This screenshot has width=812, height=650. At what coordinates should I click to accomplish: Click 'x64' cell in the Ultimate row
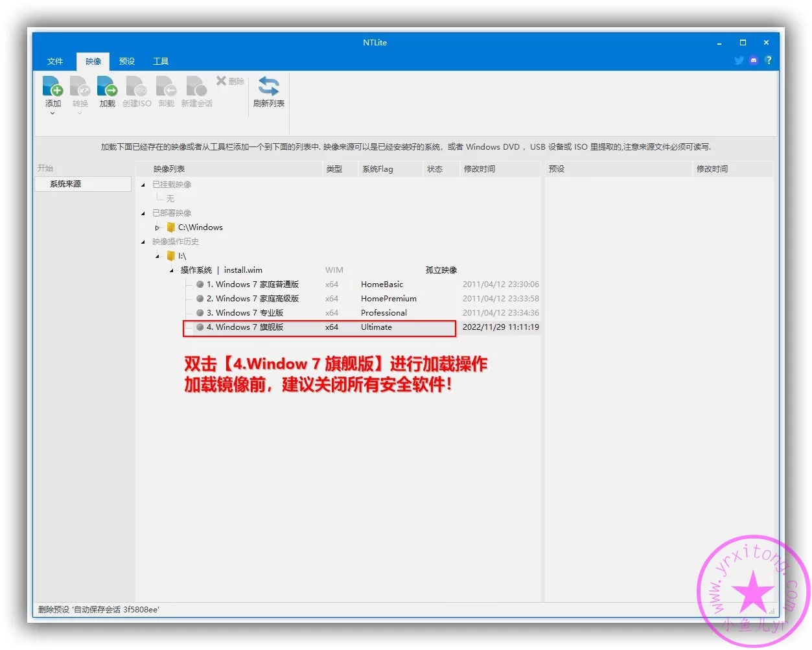pyautogui.click(x=332, y=327)
